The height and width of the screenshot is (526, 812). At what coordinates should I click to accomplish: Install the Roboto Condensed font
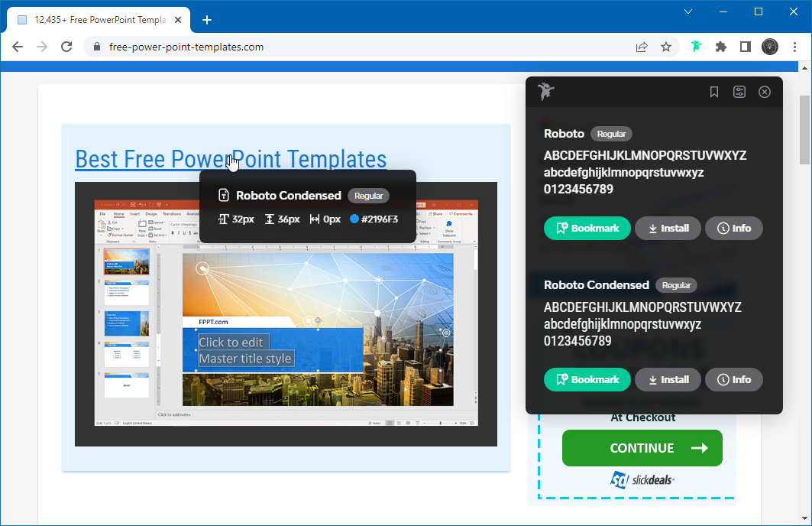tap(668, 379)
